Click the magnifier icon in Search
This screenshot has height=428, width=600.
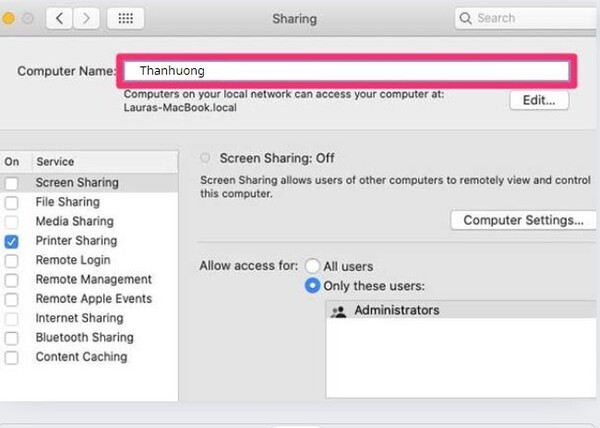click(x=465, y=18)
